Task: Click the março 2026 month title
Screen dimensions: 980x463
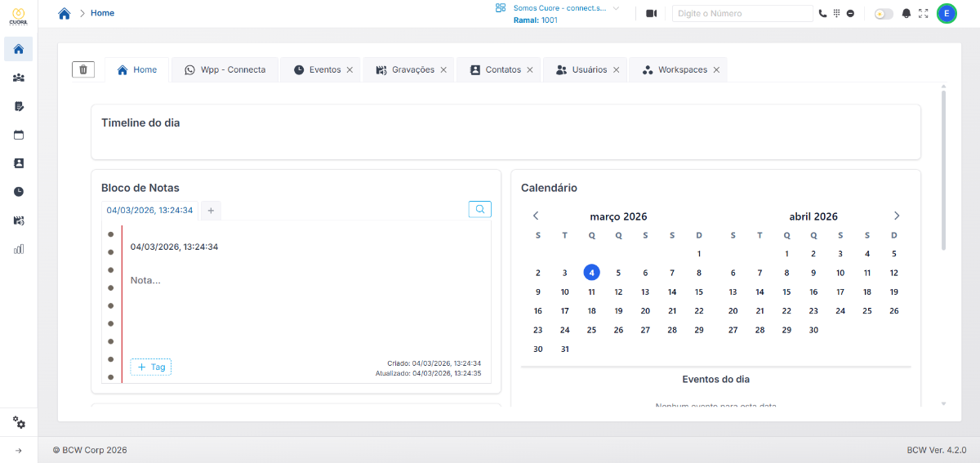Action: click(x=618, y=216)
